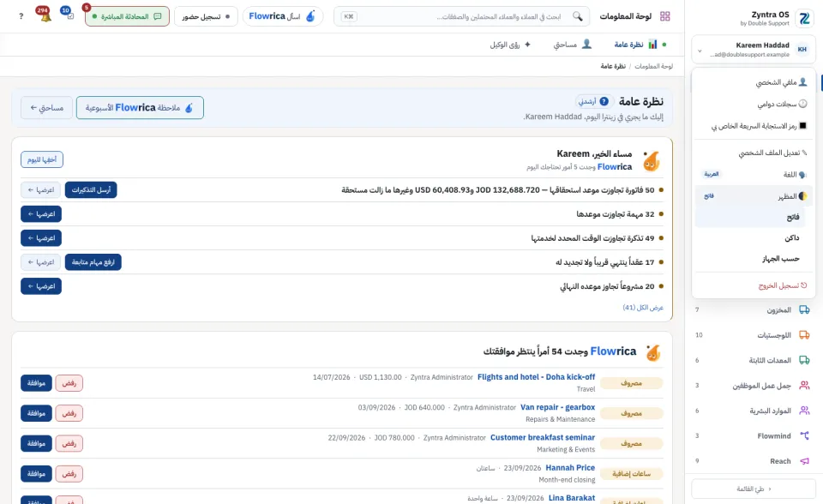This screenshot has width=823, height=504.
Task: Collapse the Kareem Haddad user menu chevron
Action: (x=700, y=51)
